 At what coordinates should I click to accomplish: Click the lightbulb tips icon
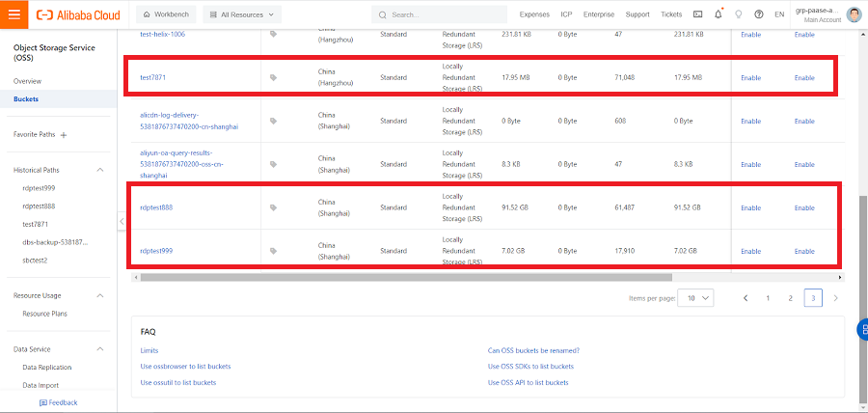click(739, 14)
